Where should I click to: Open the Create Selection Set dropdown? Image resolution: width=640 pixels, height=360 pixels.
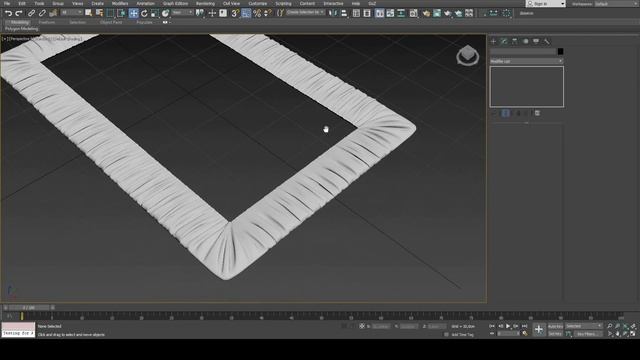click(305, 13)
